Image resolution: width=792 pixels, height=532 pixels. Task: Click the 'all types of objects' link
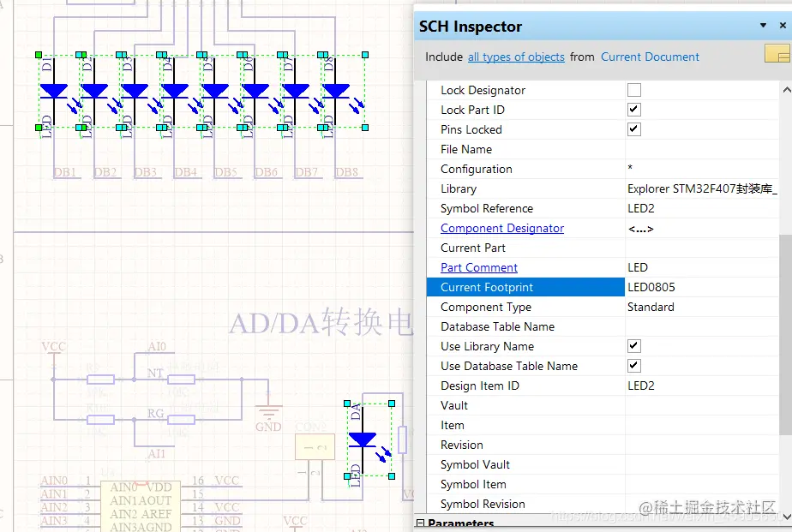(x=516, y=57)
